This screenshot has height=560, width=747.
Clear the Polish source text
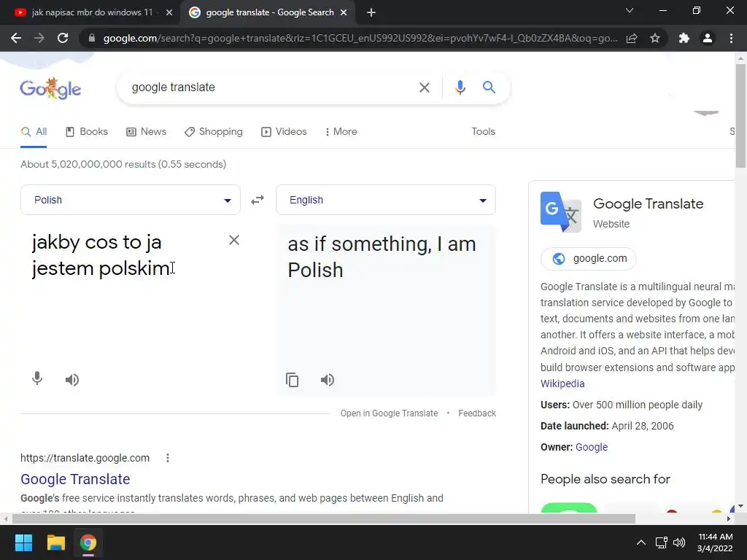(234, 240)
